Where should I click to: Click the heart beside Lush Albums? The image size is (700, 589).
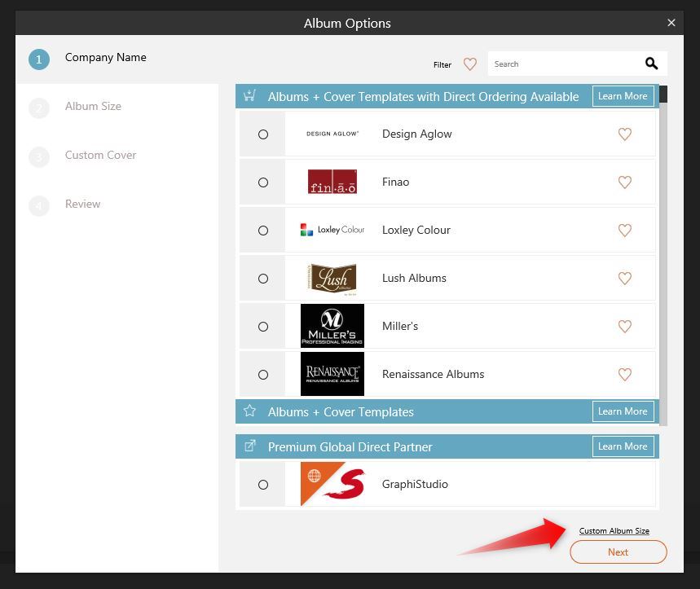coord(624,278)
